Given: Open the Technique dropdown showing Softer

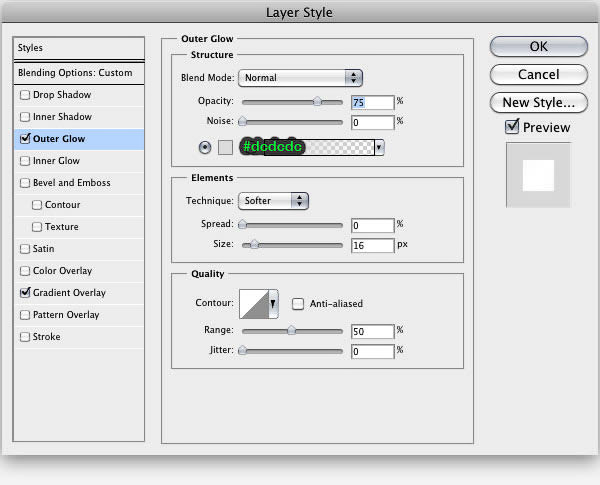Looking at the screenshot, I should coord(273,201).
